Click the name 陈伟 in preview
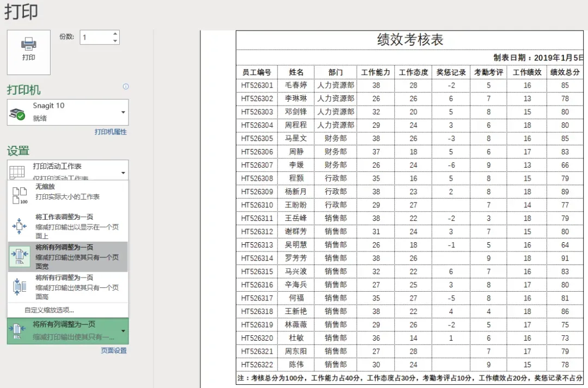The image size is (588, 388). pyautogui.click(x=296, y=365)
